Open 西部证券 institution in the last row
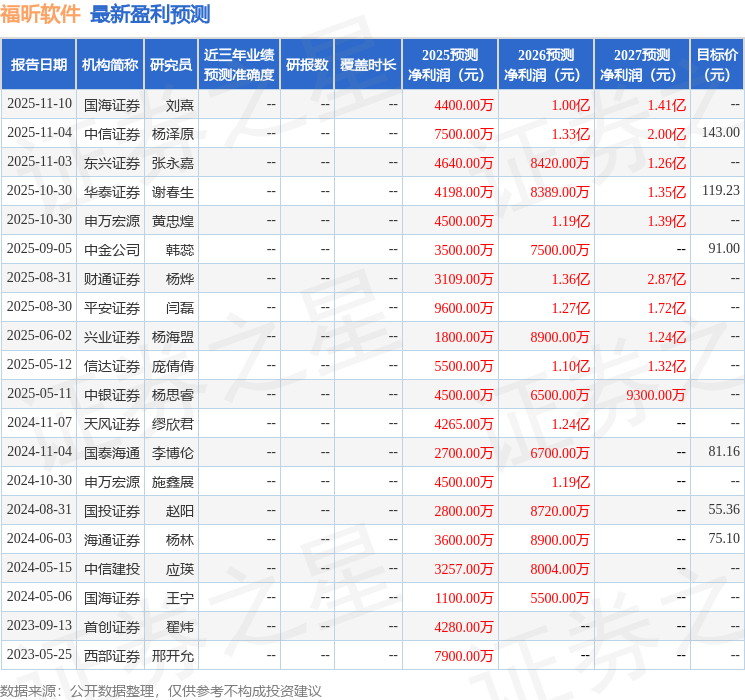Image resolution: width=745 pixels, height=700 pixels. point(111,656)
